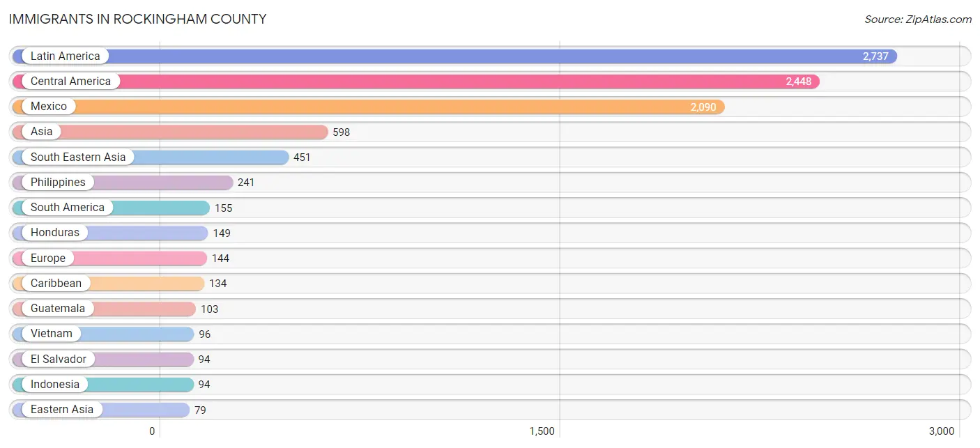Click the 2,090 value on Mexico bar

(x=703, y=107)
